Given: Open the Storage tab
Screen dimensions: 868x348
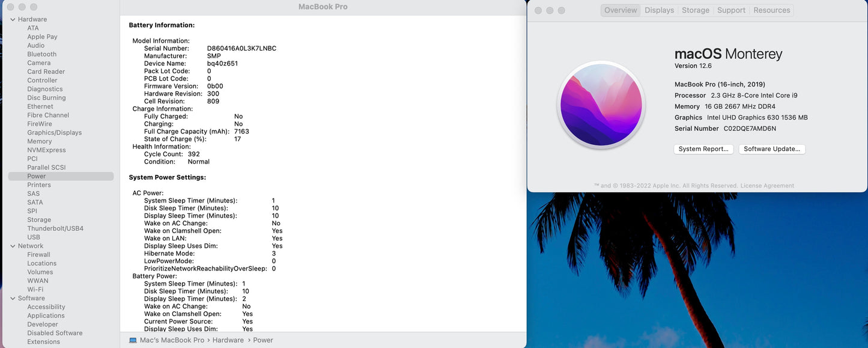Looking at the screenshot, I should point(695,10).
